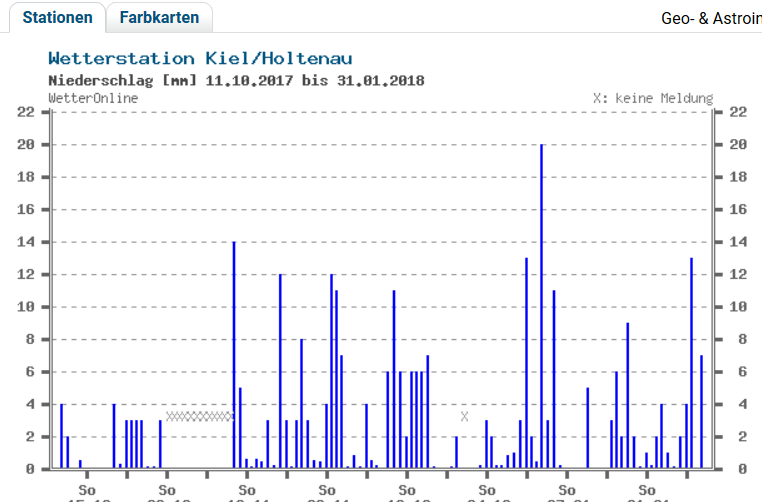Click the 10 label on left axis
Screen dimensions: 762x502
pyautogui.click(x=26, y=307)
